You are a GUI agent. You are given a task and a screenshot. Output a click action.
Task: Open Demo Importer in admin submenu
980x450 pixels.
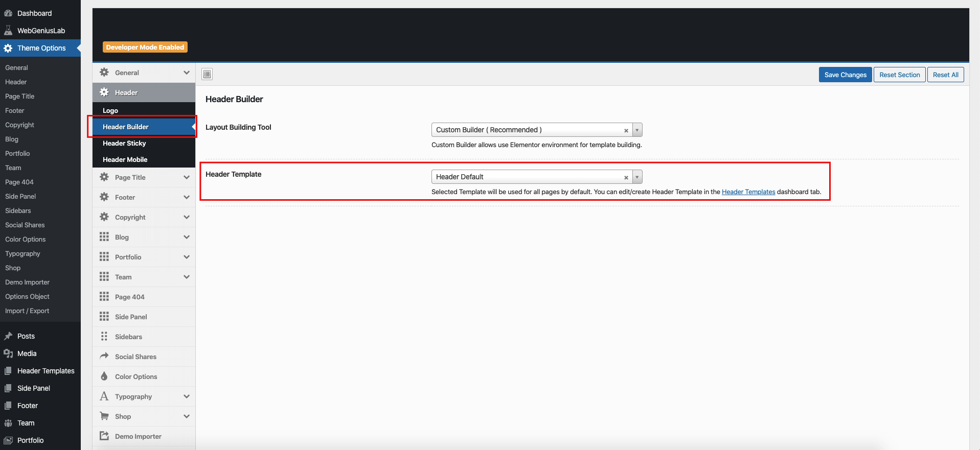(27, 282)
